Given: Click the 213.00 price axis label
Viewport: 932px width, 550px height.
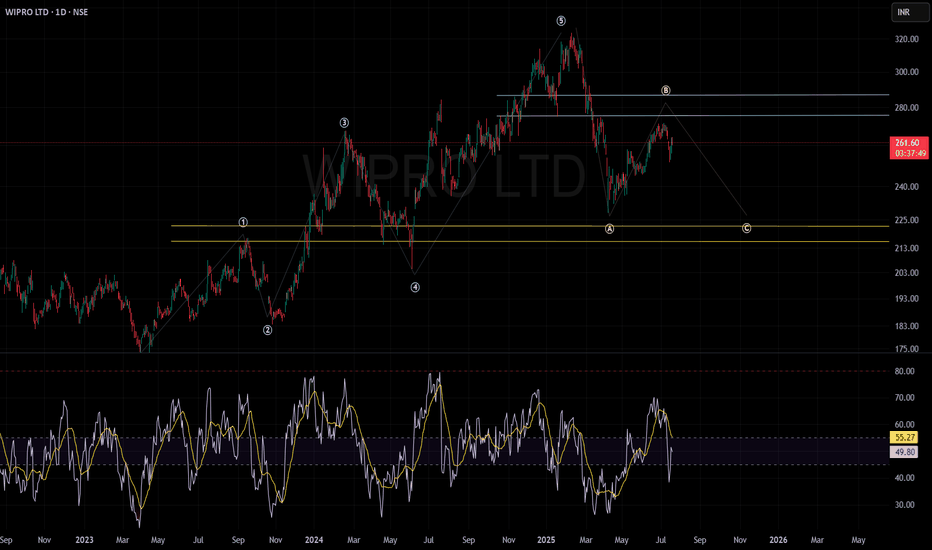Looking at the screenshot, I should pos(906,248).
